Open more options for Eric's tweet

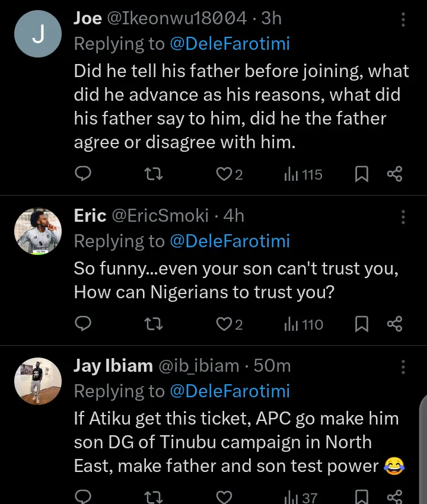403,216
